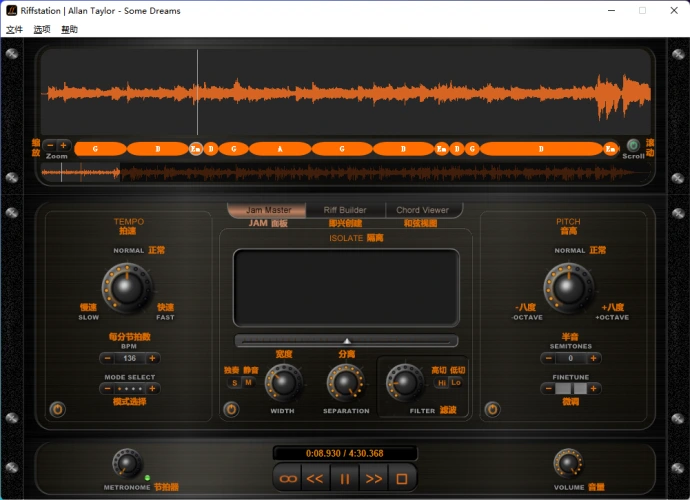Decrease semitones with the minus stepper
Screen dimensions: 690x500
(549, 358)
